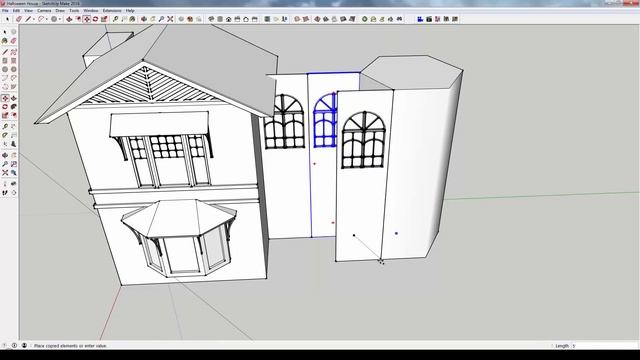Open the Camera menu
640x360 pixels.
pos(44,11)
